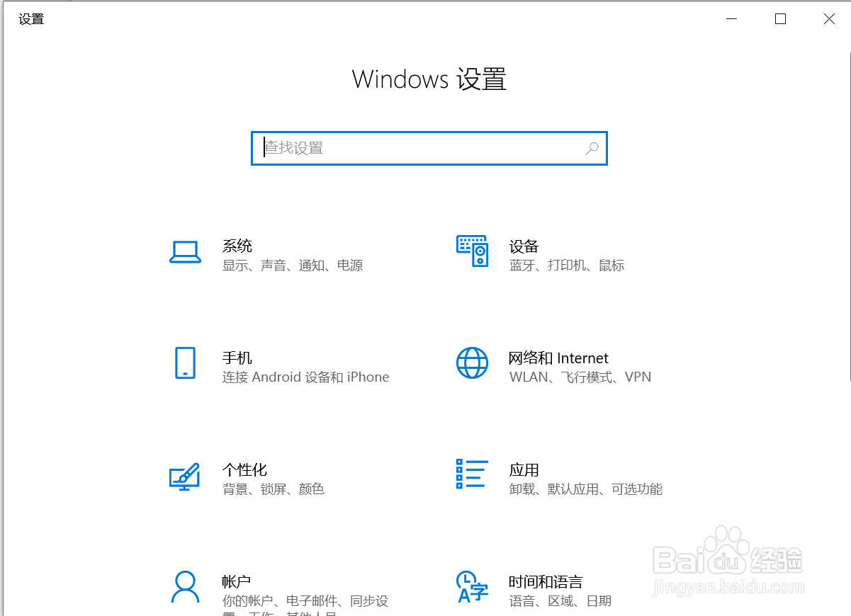Open the System laptop icon
Screen dimensions: 851x616
(x=185, y=252)
